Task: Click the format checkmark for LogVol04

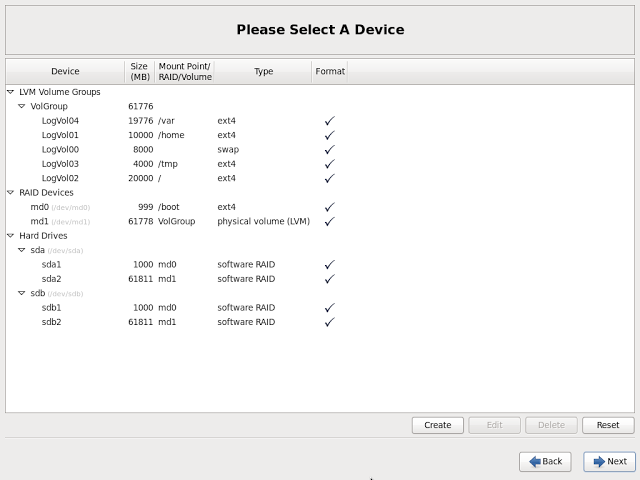Action: pyautogui.click(x=329, y=120)
